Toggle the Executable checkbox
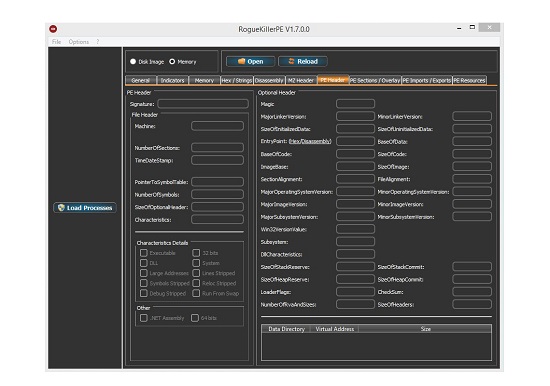 pos(143,253)
